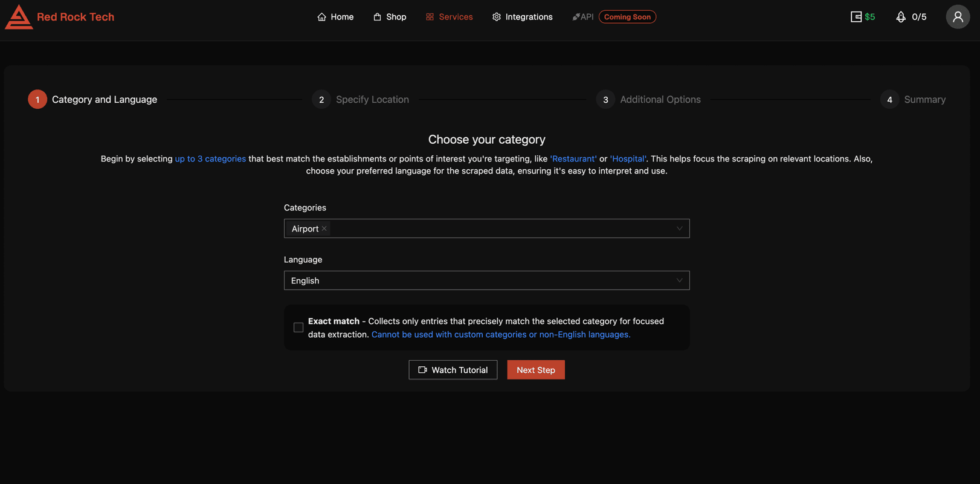This screenshot has width=980, height=484.
Task: Click the API rocket icon
Action: pos(576,17)
